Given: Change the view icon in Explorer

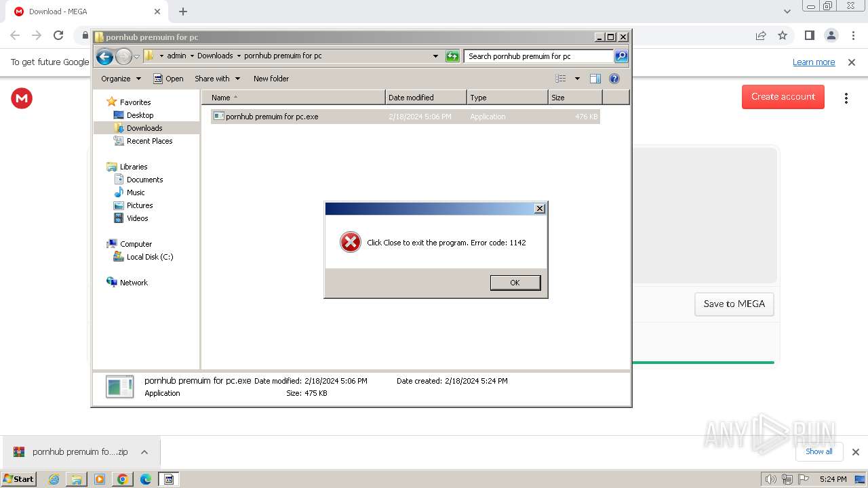Looking at the screenshot, I should [561, 79].
